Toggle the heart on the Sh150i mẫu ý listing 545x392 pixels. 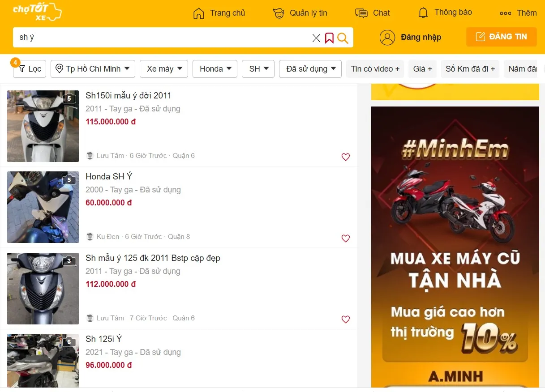coord(345,157)
